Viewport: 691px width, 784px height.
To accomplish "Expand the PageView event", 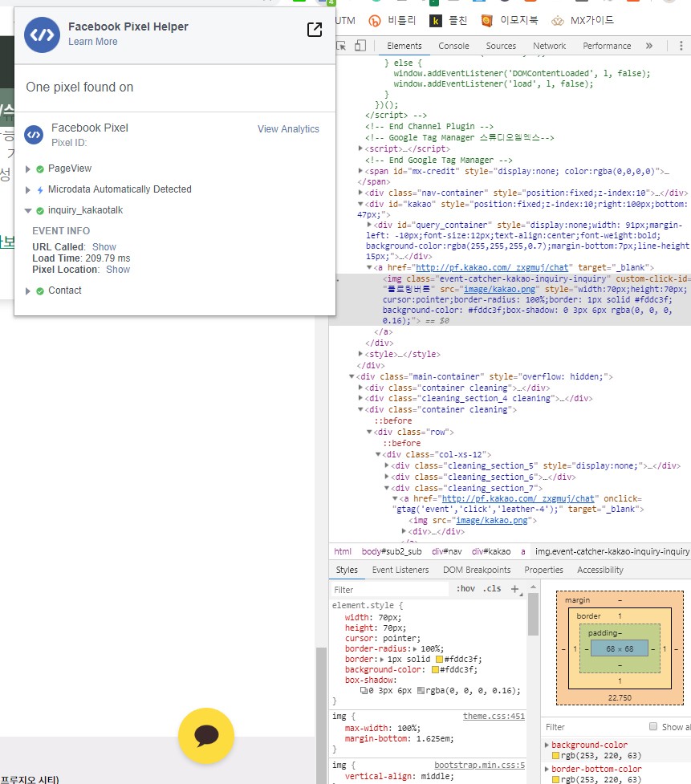I will tap(28, 169).
